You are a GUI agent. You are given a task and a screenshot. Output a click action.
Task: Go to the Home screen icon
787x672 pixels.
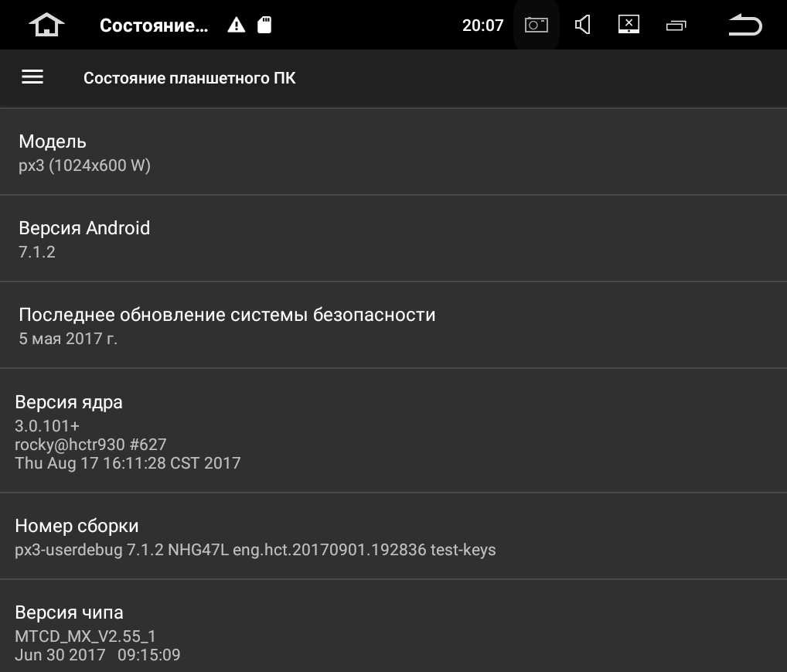[46, 25]
